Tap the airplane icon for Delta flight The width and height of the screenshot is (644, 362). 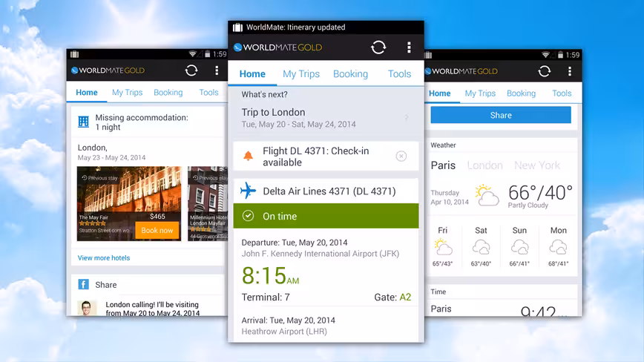[x=248, y=191]
